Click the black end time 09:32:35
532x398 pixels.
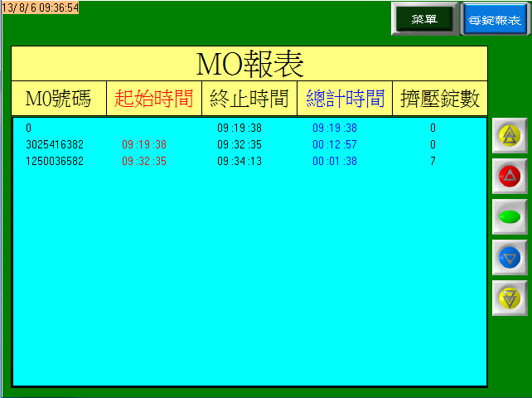coord(239,144)
